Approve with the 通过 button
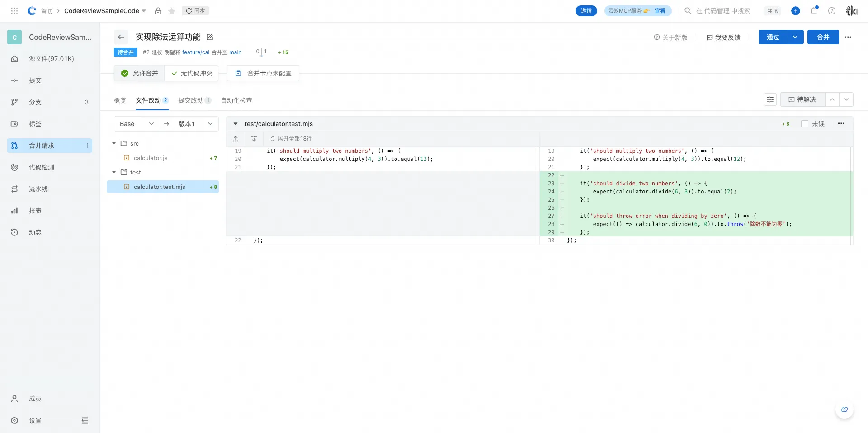Image resolution: width=868 pixels, height=433 pixels. click(773, 37)
